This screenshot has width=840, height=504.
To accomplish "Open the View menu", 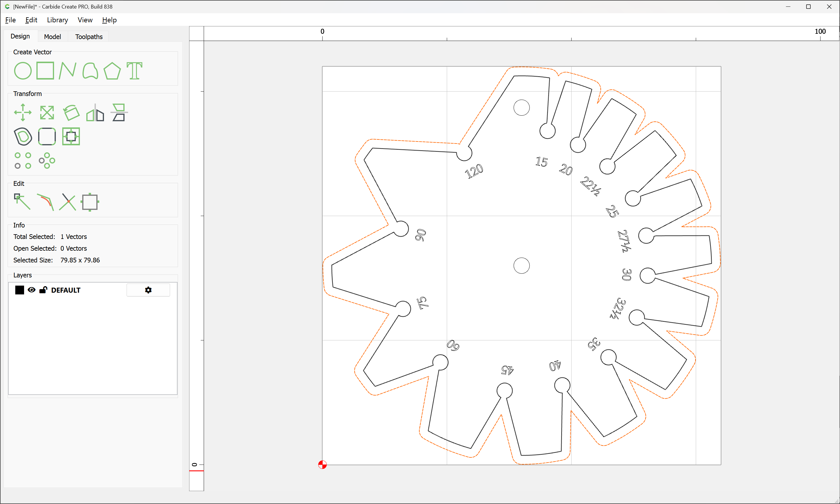I will 85,20.
